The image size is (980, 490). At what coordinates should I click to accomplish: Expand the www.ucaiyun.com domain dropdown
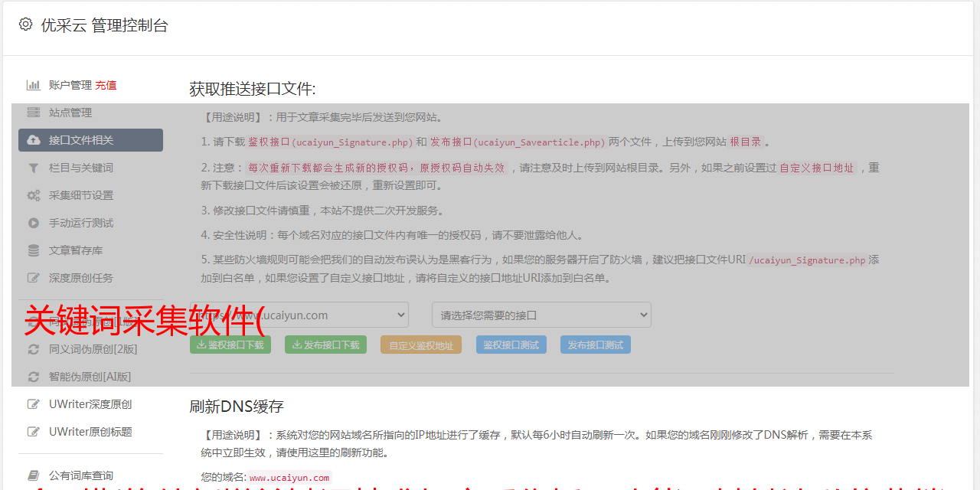click(x=299, y=315)
